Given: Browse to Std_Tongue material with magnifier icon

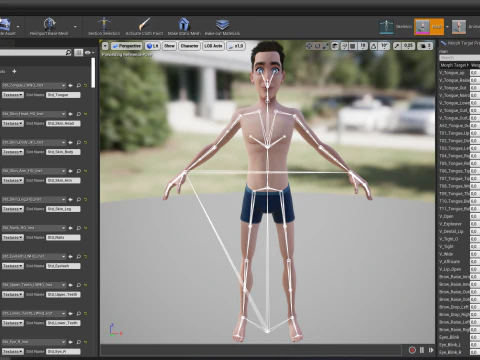Looking at the screenshot, I should [x=79, y=86].
